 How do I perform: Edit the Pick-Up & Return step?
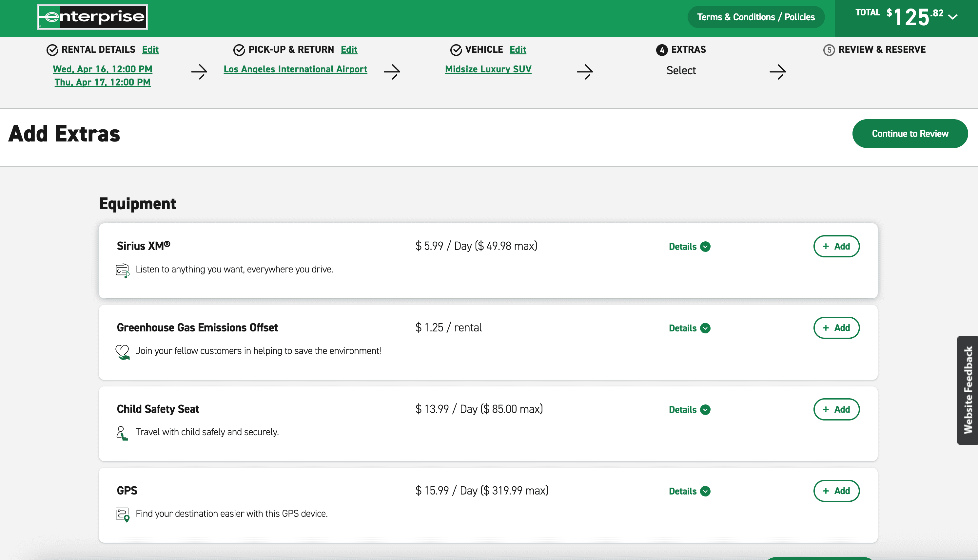(349, 50)
